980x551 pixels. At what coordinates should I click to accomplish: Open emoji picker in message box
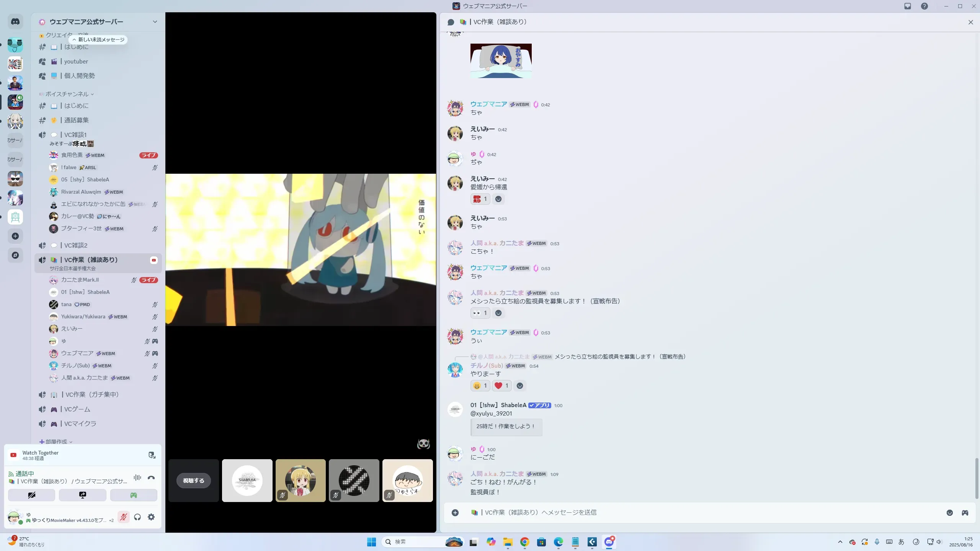click(x=949, y=513)
